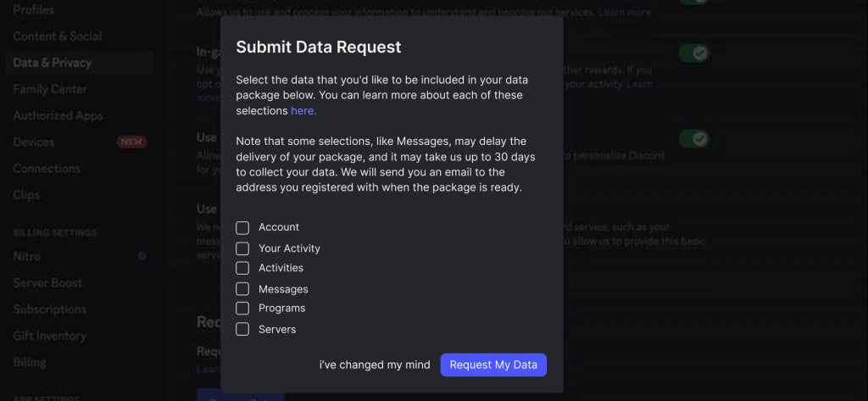The image size is (868, 401).
Task: Check the Account checkbox
Action: tap(242, 228)
